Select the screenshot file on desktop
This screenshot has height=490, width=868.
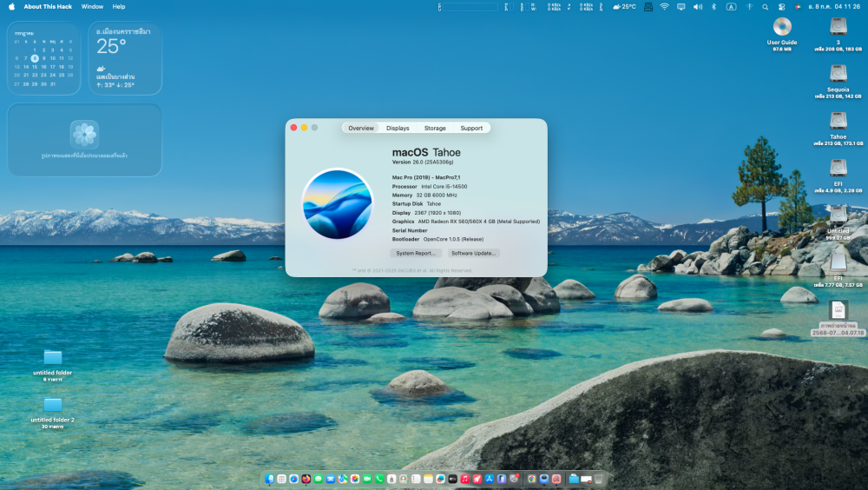tap(838, 309)
